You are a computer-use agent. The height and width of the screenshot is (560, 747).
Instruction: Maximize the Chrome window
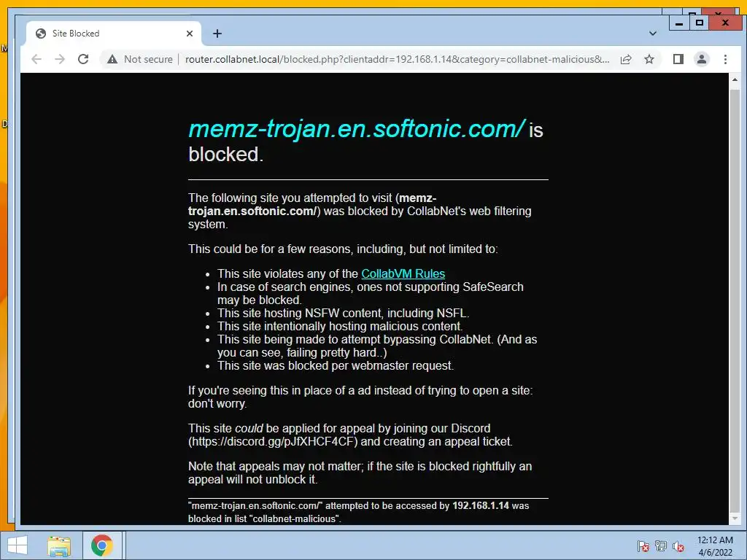(x=700, y=23)
